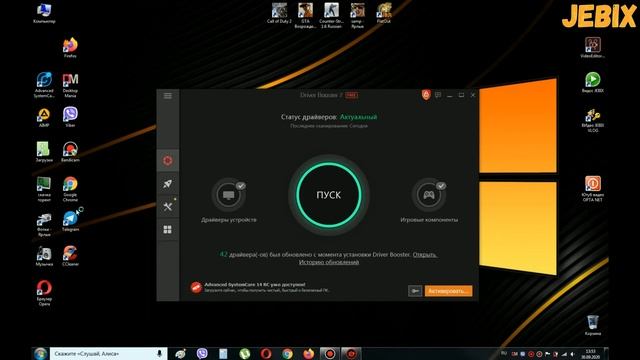Image resolution: width=640 pixels, height=360 pixels.
Task: Select the Opera browser desktop shortcut
Action: tap(44, 293)
